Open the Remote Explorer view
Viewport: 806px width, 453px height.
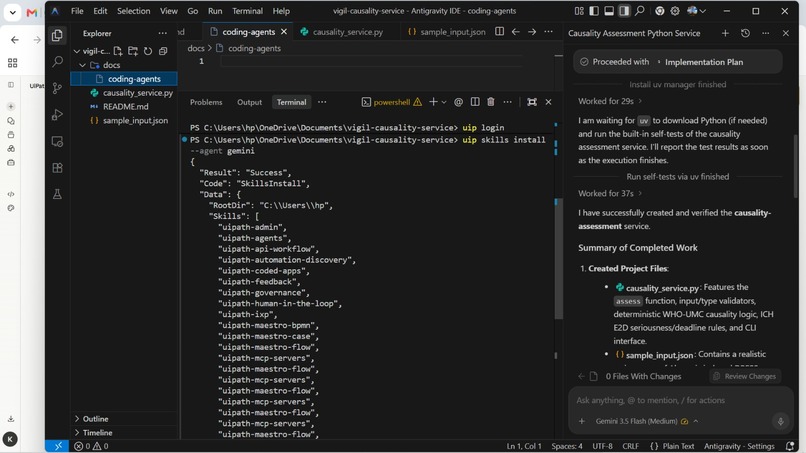point(57,141)
